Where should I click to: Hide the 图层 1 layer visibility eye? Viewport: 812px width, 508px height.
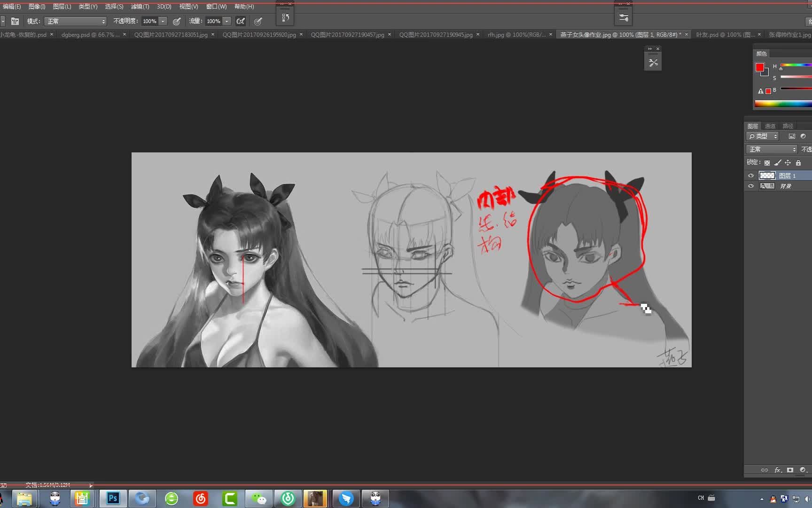pyautogui.click(x=751, y=175)
